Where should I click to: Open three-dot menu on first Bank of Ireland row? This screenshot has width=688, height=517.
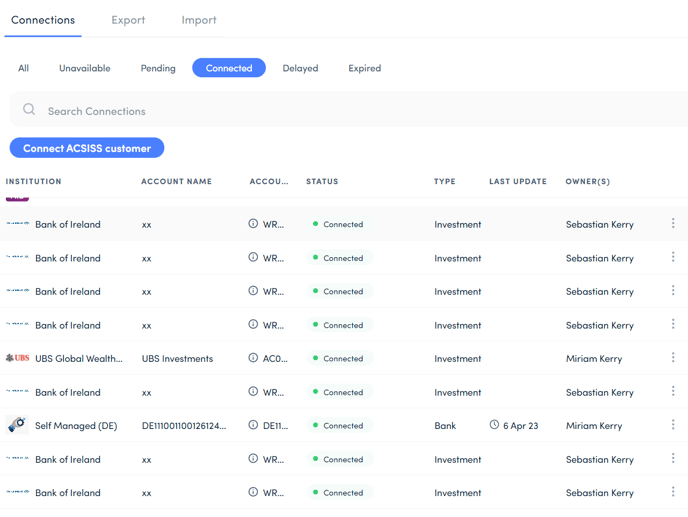(x=673, y=224)
